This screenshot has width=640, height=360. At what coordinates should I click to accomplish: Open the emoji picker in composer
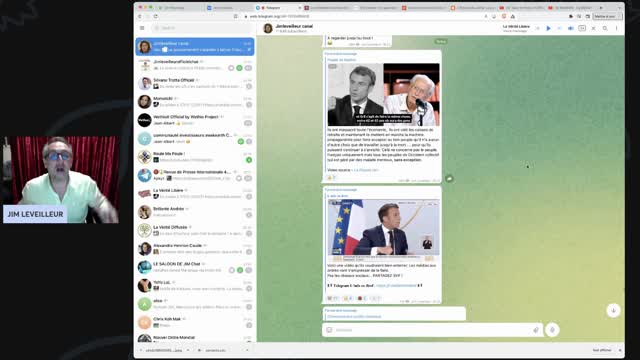click(x=329, y=330)
